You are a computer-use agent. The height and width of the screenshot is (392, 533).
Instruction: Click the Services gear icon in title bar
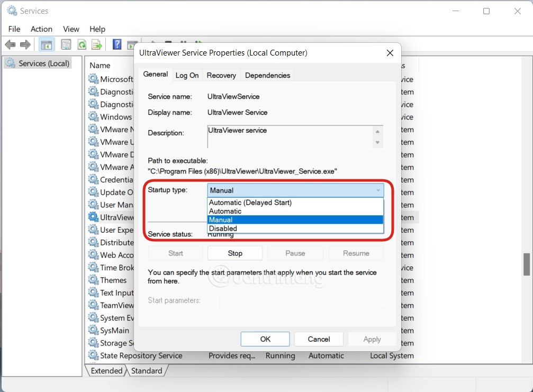[x=12, y=11]
